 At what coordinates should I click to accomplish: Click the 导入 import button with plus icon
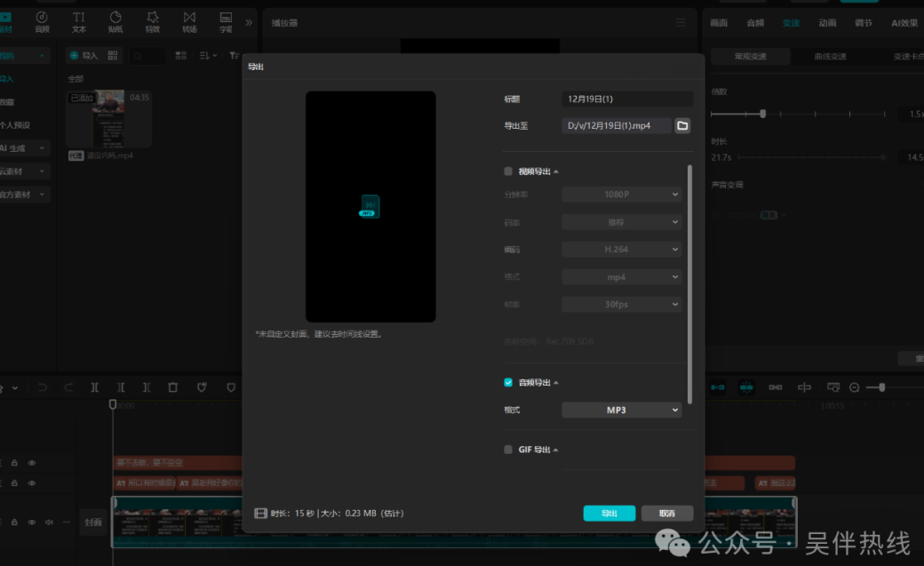point(84,55)
